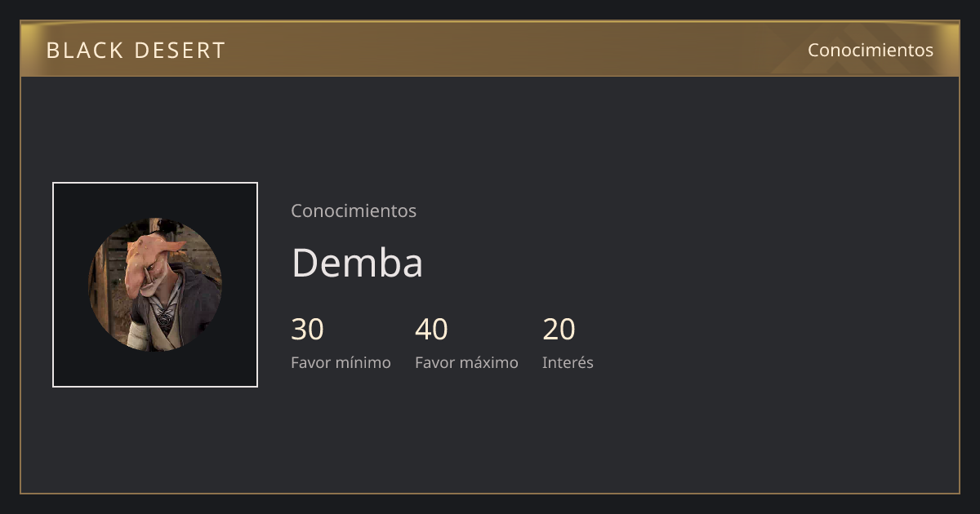Open the Conocimientos link in header
980x514 pixels.
coord(870,50)
